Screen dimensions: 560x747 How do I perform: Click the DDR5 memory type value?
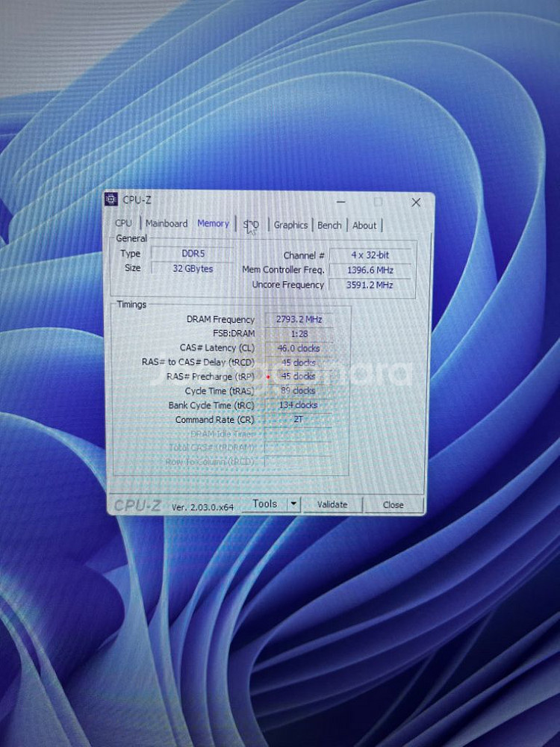click(193, 253)
